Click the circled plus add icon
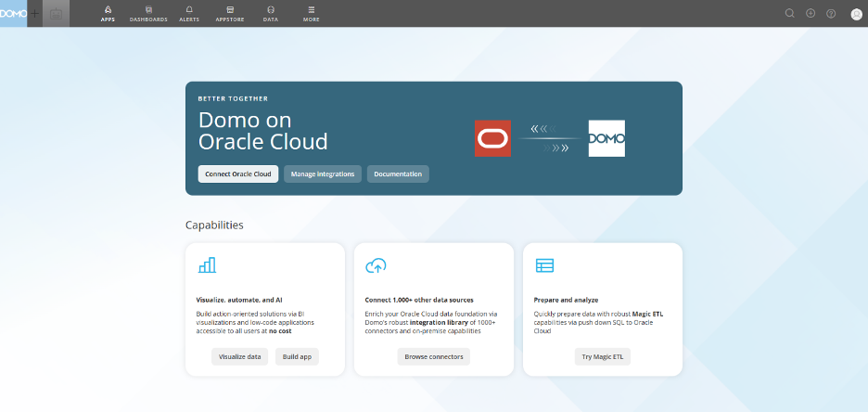The image size is (868, 412). pos(811,13)
